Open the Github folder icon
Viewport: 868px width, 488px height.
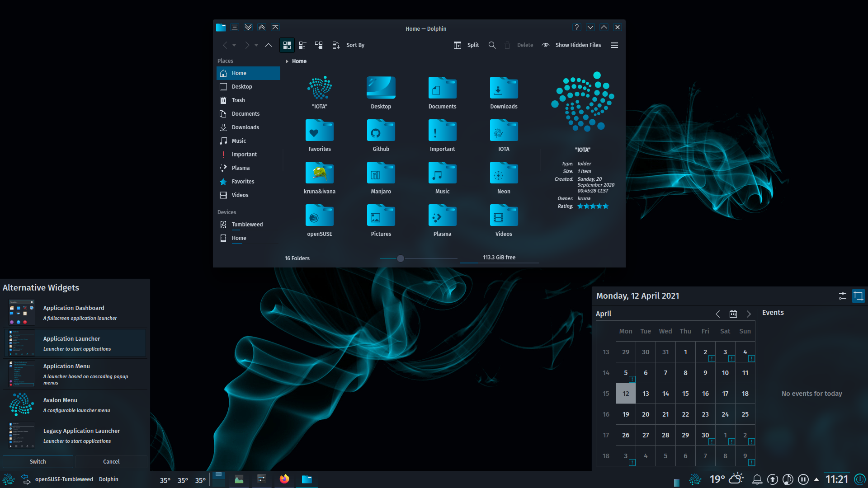381,131
